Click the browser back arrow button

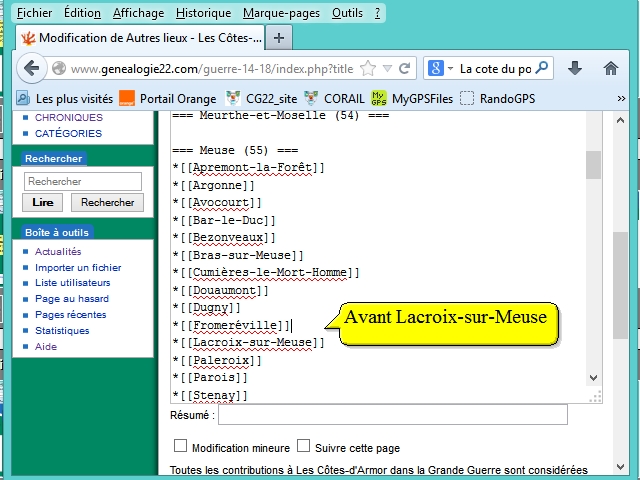[x=31, y=69]
